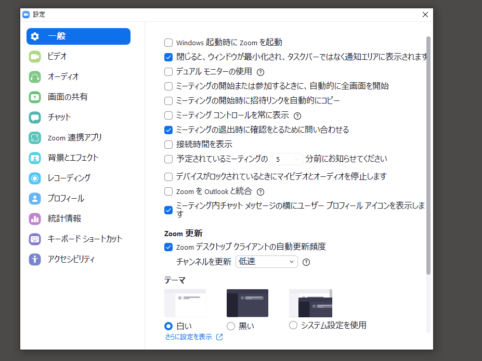This screenshot has width=482, height=361.
Task: Uncheck Zoom desktop client auto update checkbox
Action: pos(168,247)
